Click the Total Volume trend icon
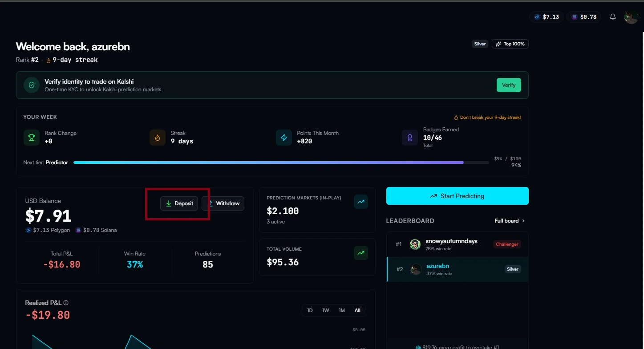 pos(361,253)
